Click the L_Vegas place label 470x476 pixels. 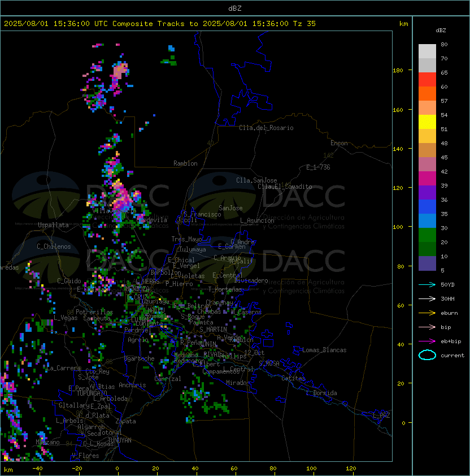66,318
